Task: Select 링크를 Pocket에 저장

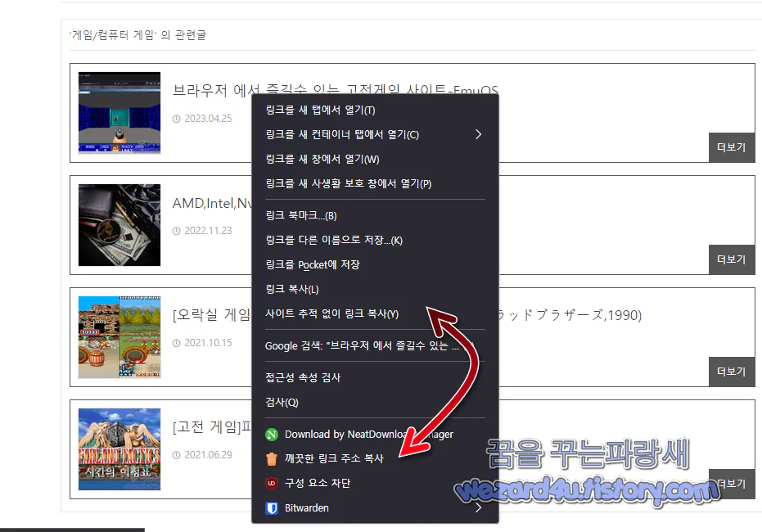Action: pyautogui.click(x=375, y=264)
